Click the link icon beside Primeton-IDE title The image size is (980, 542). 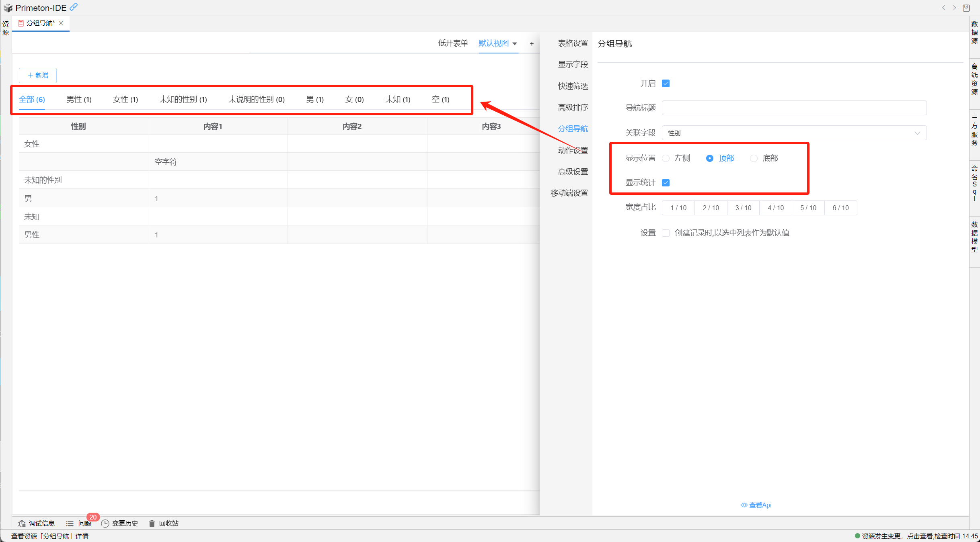(74, 7)
